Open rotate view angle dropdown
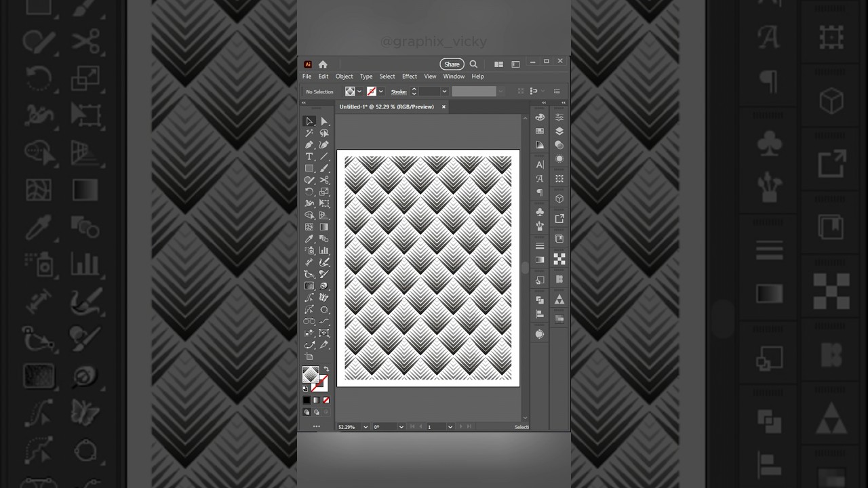868x488 pixels. 401,427
